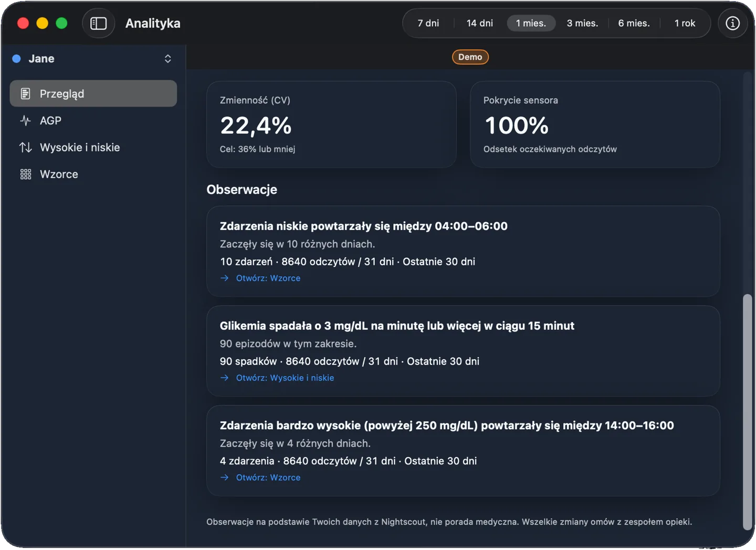The image size is (756, 550).
Task: Click the blue dot next to Jane
Action: click(x=17, y=59)
